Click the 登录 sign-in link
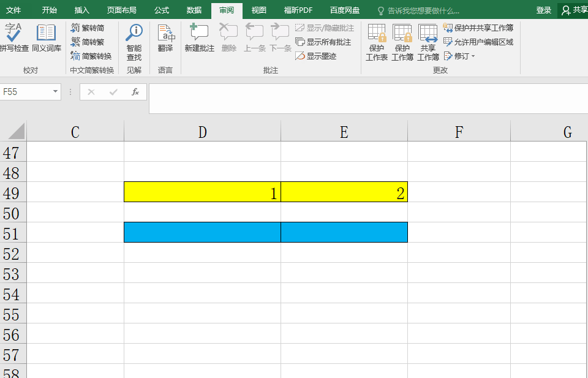The height and width of the screenshot is (378, 588). point(543,10)
